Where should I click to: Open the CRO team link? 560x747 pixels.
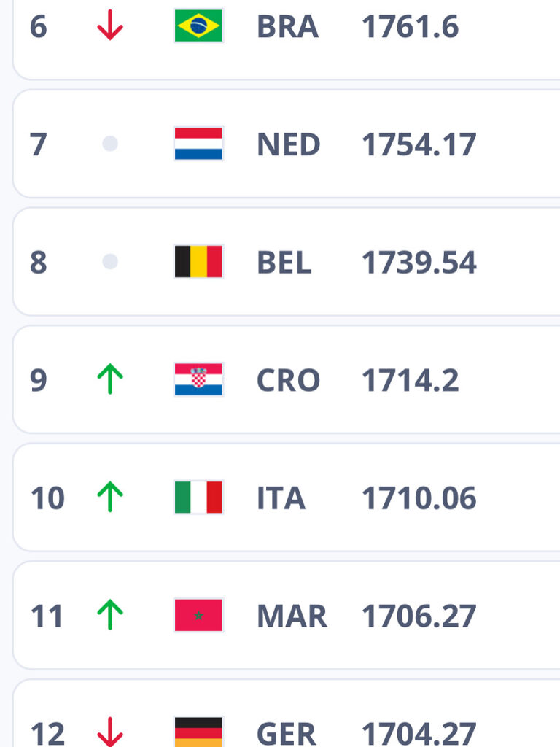(x=288, y=380)
